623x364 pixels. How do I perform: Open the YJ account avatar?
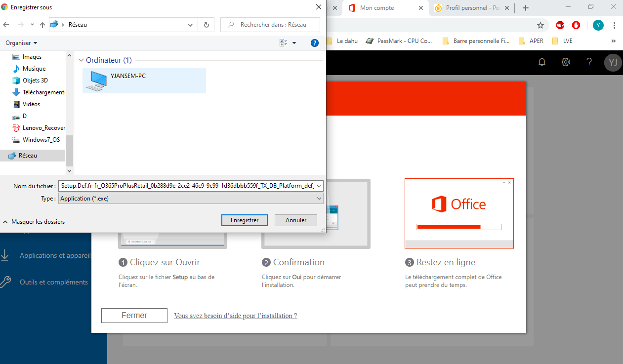[613, 62]
